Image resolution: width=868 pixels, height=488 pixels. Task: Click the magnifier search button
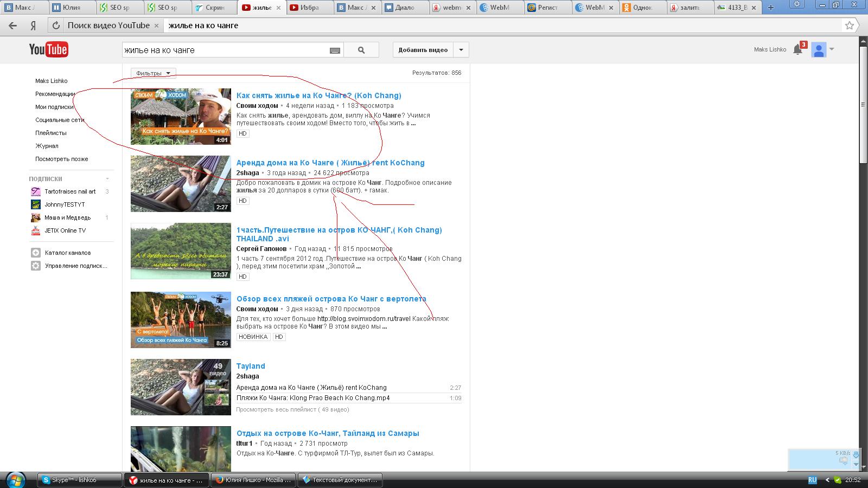pos(361,50)
